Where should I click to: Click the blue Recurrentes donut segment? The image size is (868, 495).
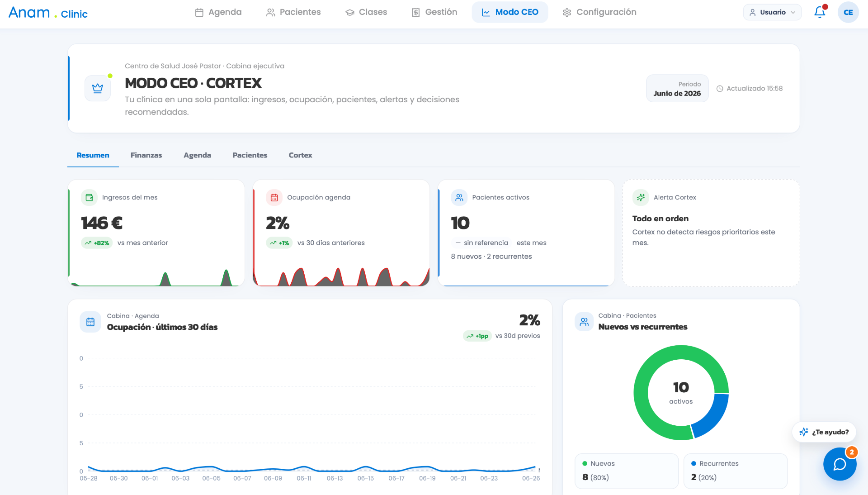coord(714,419)
